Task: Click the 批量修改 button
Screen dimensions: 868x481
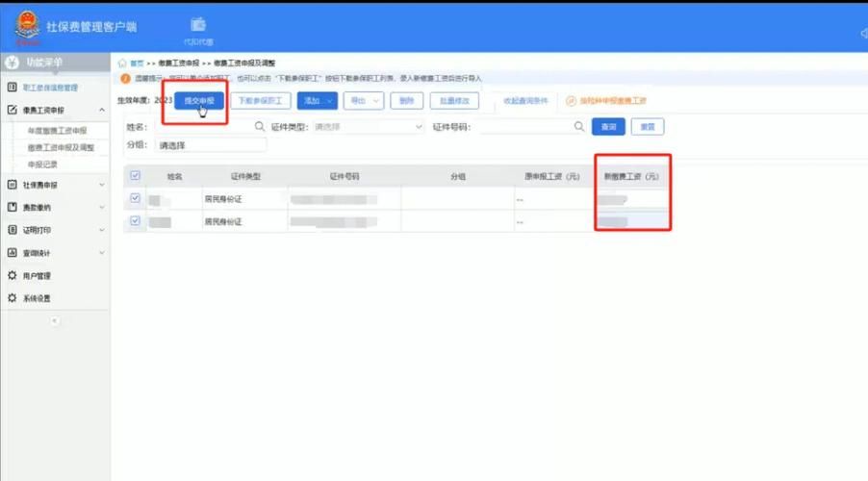Action: [x=454, y=101]
